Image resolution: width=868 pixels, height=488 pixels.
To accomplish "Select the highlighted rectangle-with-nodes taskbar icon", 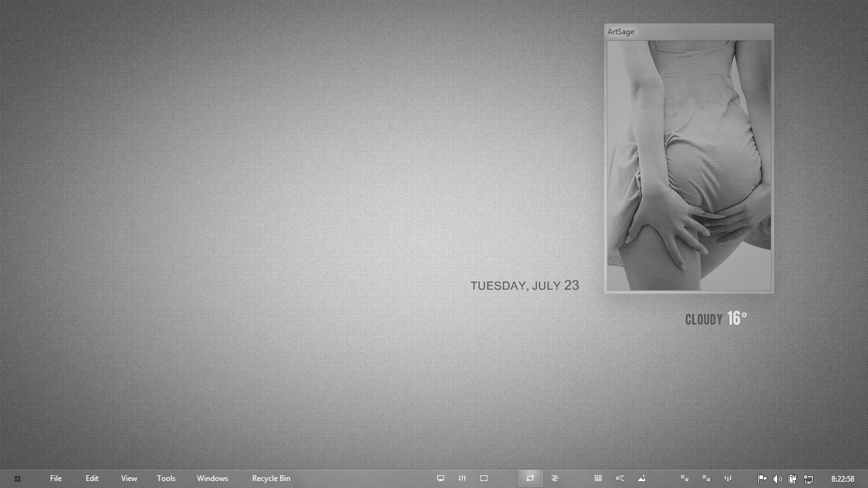I will click(530, 478).
